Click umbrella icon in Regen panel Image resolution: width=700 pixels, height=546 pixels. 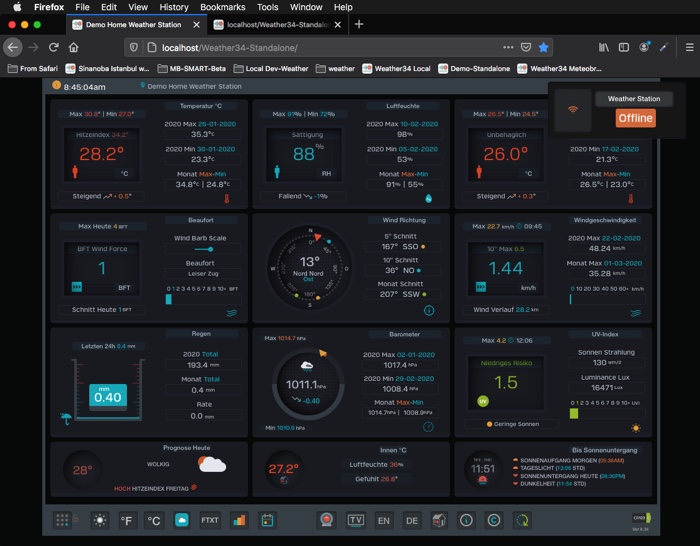[66, 418]
